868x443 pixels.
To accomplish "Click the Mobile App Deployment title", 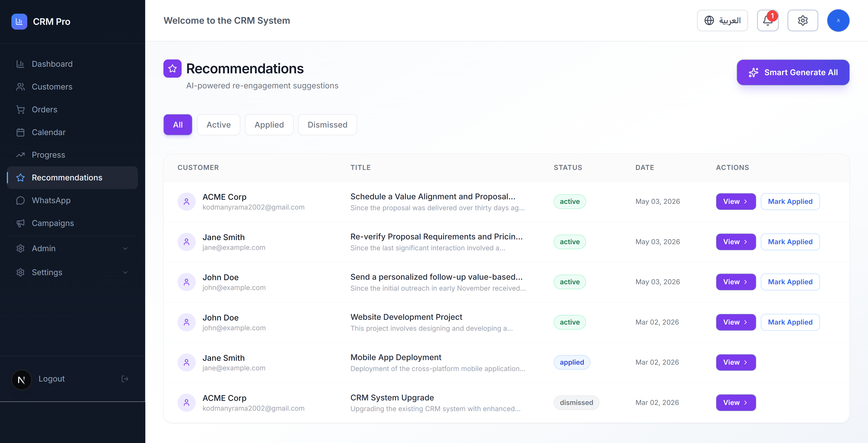I will (x=396, y=357).
